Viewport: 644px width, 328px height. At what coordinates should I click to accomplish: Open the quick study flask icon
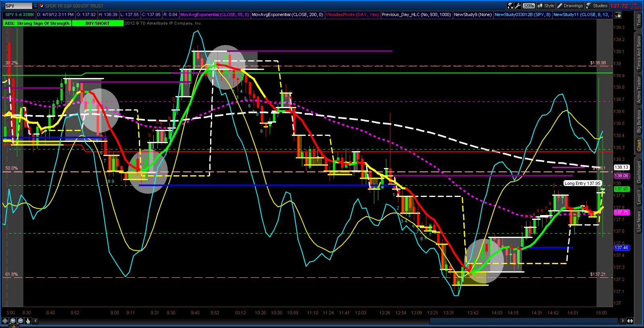pos(510,6)
